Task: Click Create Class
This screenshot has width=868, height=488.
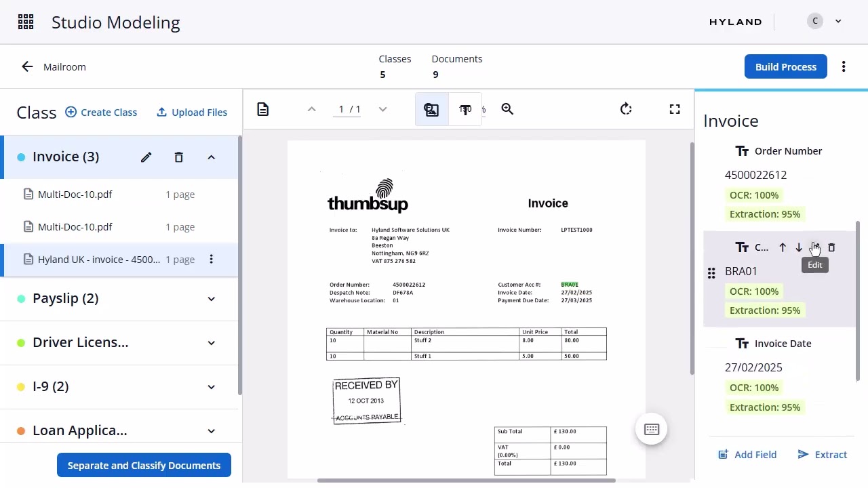Action: click(x=101, y=113)
